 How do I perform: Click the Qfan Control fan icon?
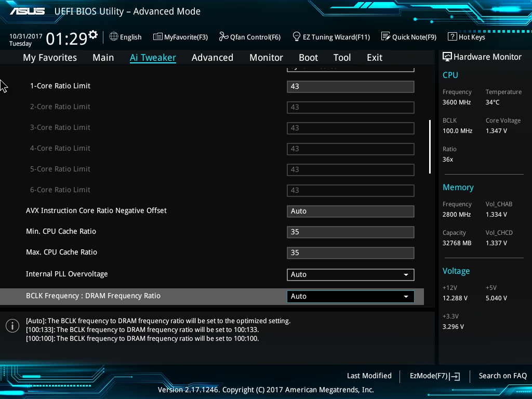tap(223, 36)
